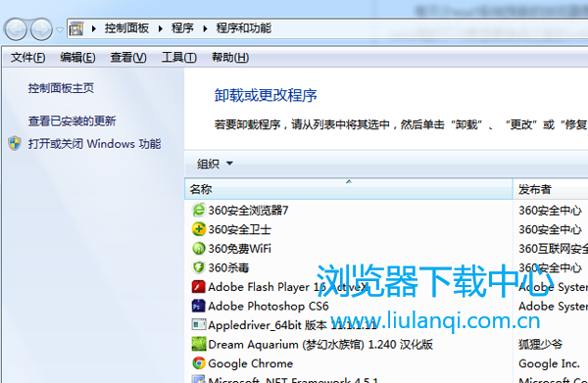Sort list by 名称 column header

pos(348,189)
